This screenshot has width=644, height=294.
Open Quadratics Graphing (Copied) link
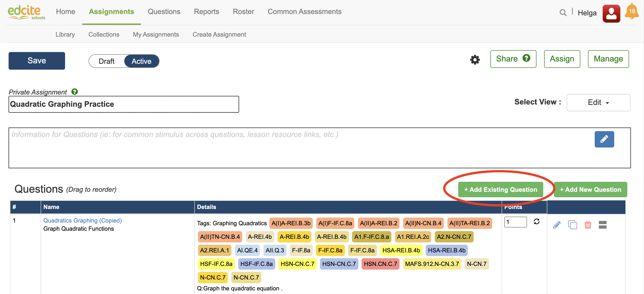[82, 220]
